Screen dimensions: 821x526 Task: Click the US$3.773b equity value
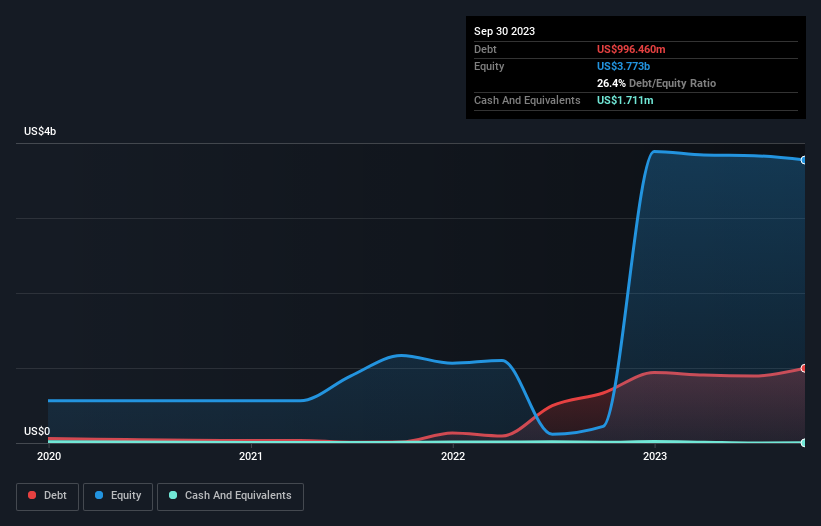coord(623,66)
